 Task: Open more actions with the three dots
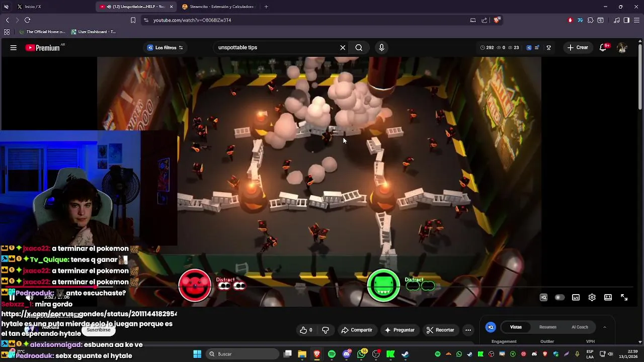468,330
